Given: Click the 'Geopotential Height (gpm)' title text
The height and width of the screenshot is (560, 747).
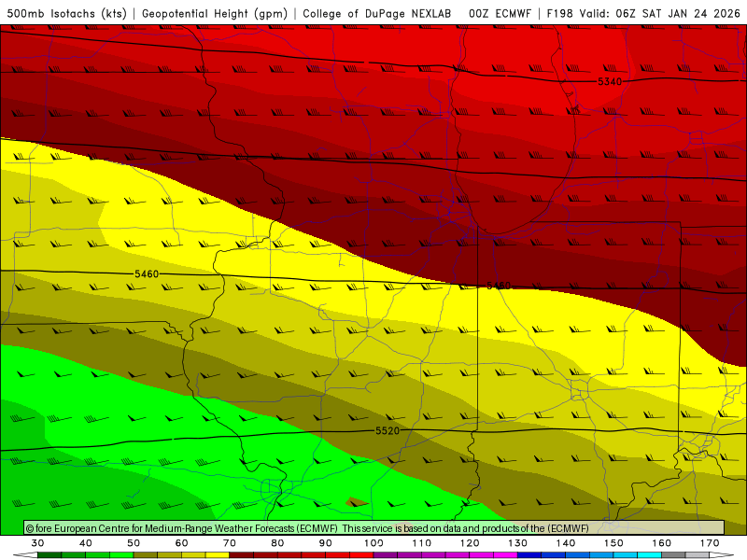Looking at the screenshot, I should click(x=215, y=14).
